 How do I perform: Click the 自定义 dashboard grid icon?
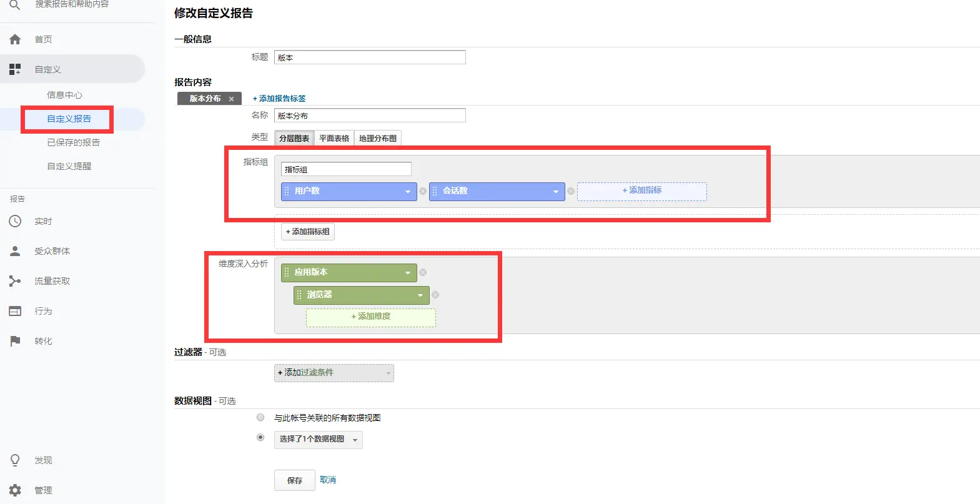tap(15, 69)
